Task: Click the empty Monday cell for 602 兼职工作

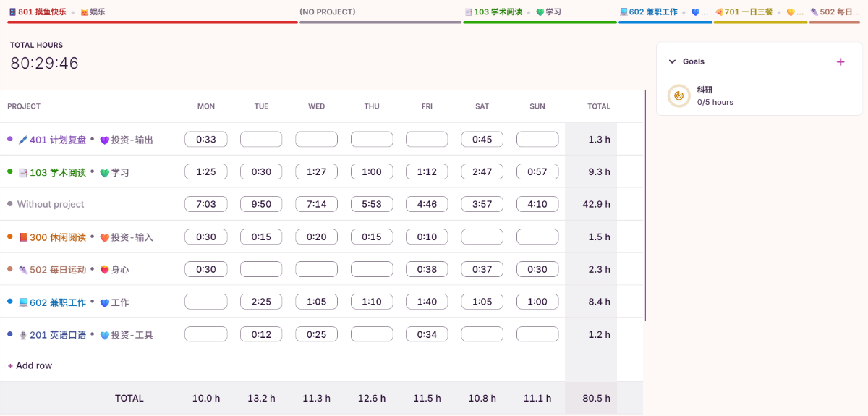Action: (x=206, y=302)
